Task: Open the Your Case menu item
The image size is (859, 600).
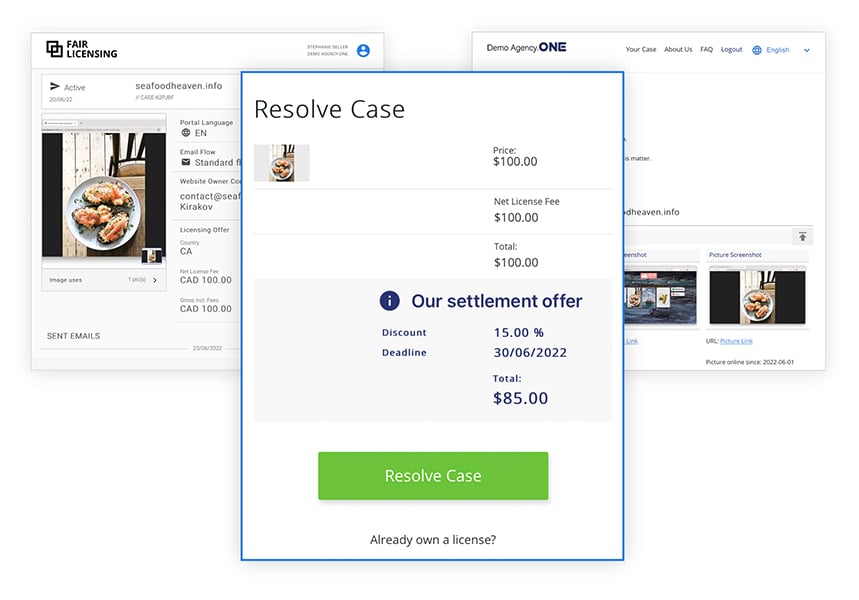Action: click(640, 49)
